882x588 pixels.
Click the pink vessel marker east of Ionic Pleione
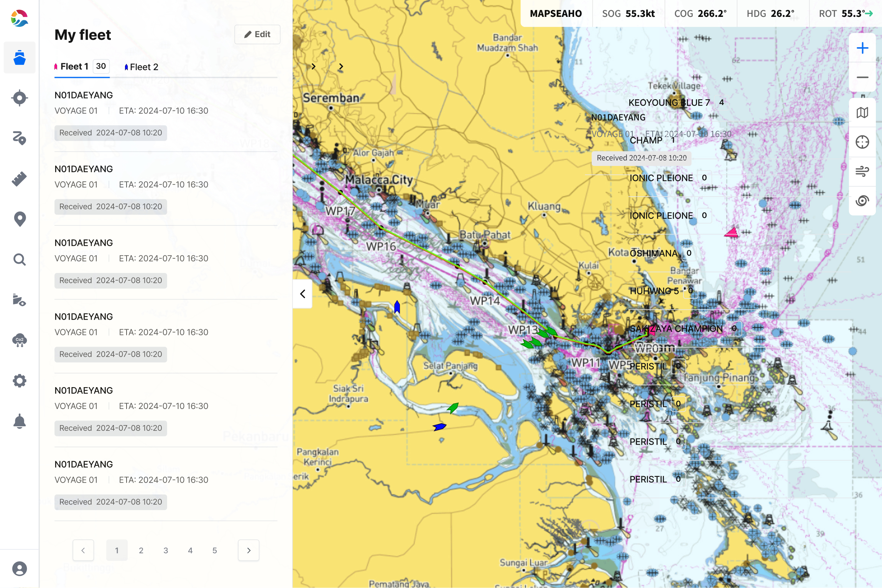[731, 232]
